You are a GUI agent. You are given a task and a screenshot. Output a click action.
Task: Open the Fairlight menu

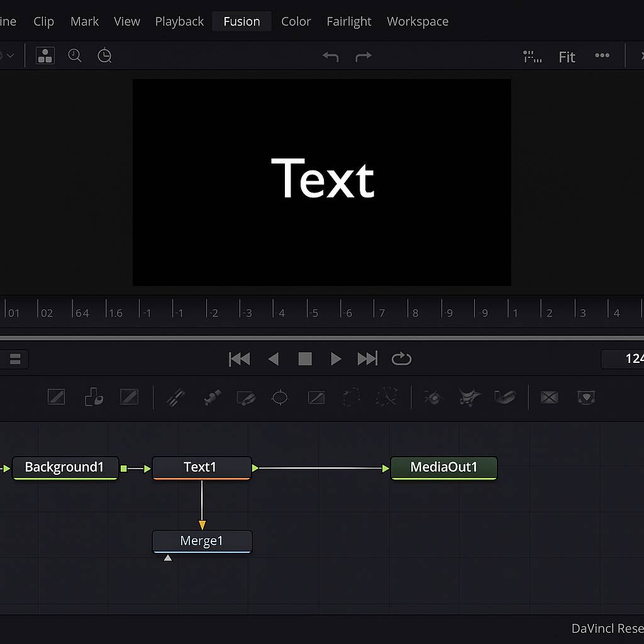point(349,21)
